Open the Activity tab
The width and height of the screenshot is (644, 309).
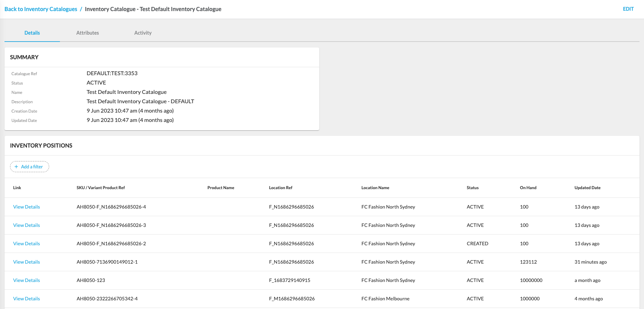click(x=143, y=33)
